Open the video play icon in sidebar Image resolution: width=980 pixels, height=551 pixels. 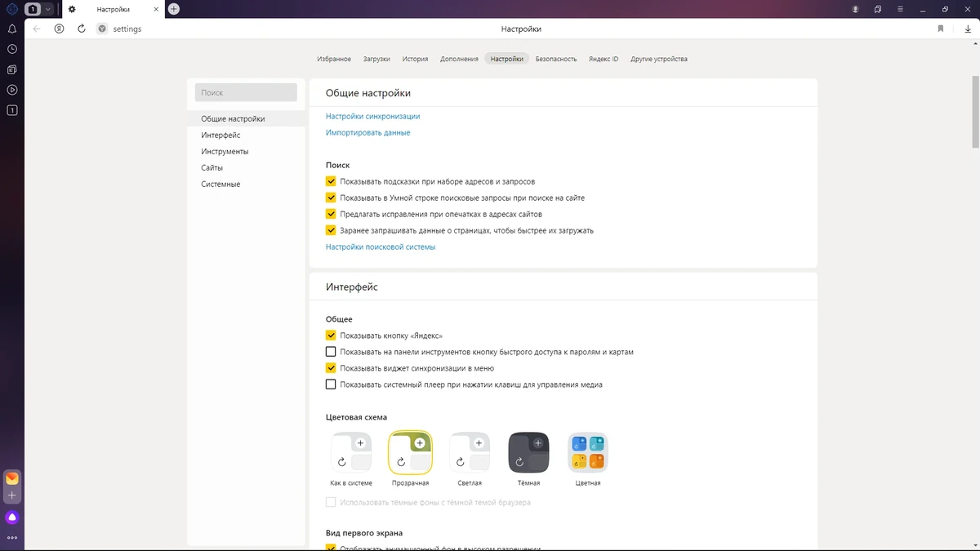click(12, 90)
